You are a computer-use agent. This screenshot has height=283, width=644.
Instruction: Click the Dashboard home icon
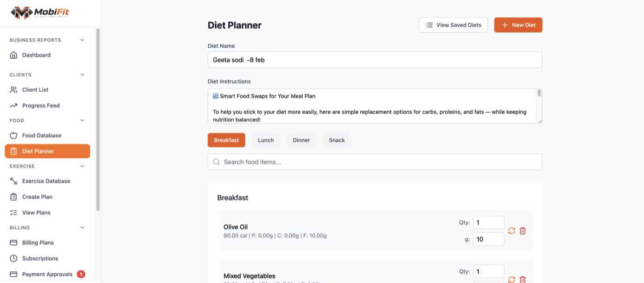14,55
